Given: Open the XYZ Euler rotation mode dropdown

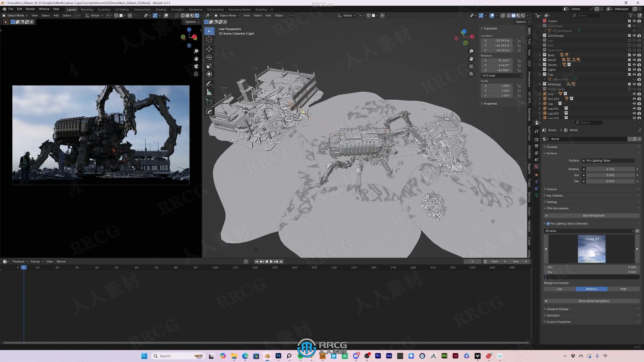Looking at the screenshot, I should coord(502,76).
